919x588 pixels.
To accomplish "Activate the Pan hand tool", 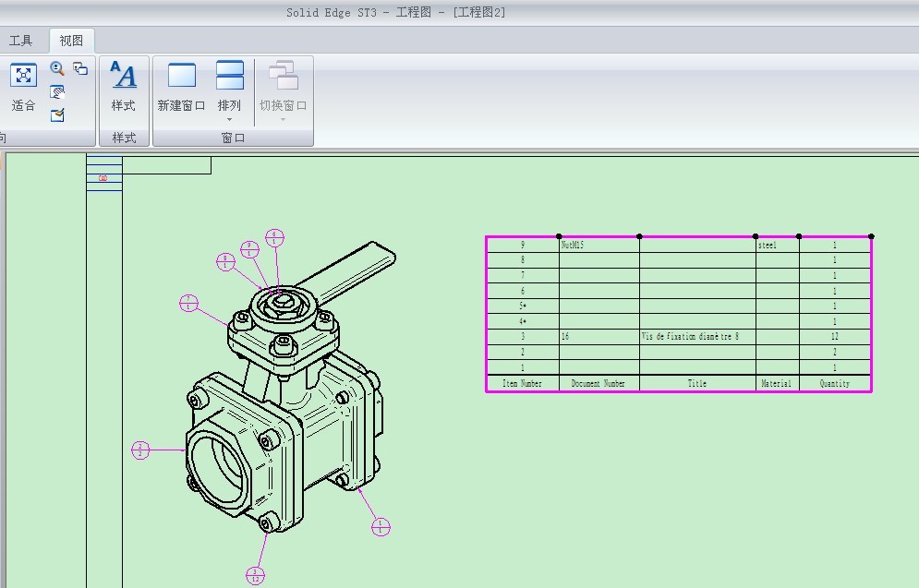I will pyautogui.click(x=57, y=92).
